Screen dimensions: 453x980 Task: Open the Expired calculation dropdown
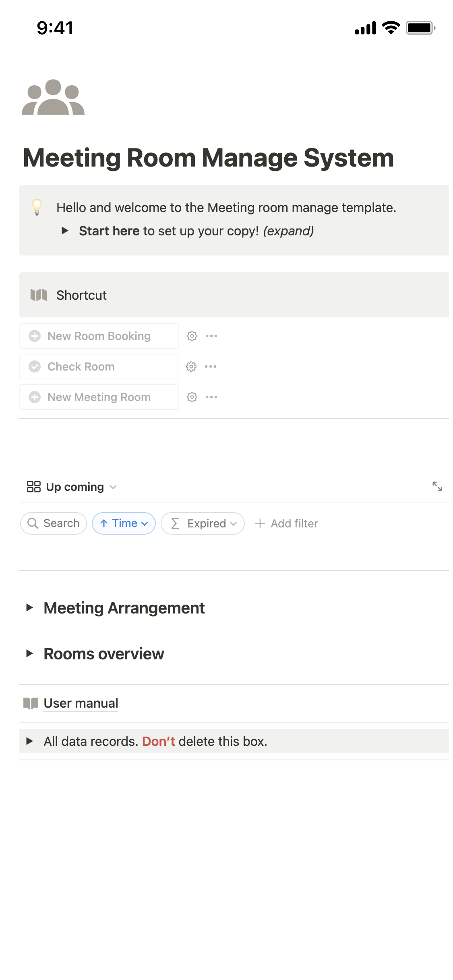pyautogui.click(x=203, y=523)
